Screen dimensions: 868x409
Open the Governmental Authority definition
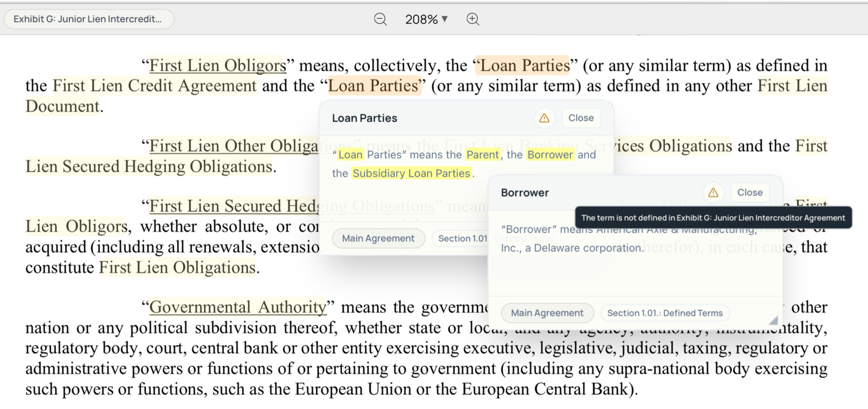237,307
